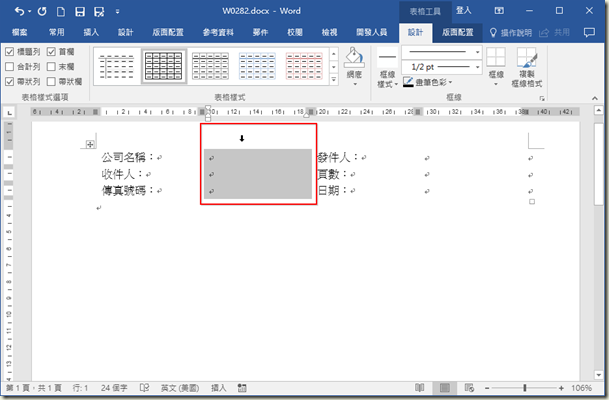Screen dimensions: 609x400
Task: Click the 共用 share button
Action: tap(554, 33)
